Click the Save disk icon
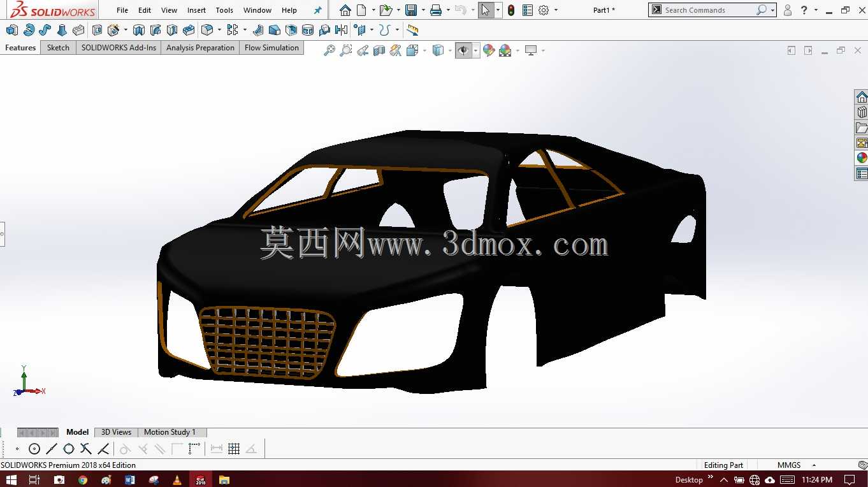Viewport: 868px width, 487px height. [411, 10]
